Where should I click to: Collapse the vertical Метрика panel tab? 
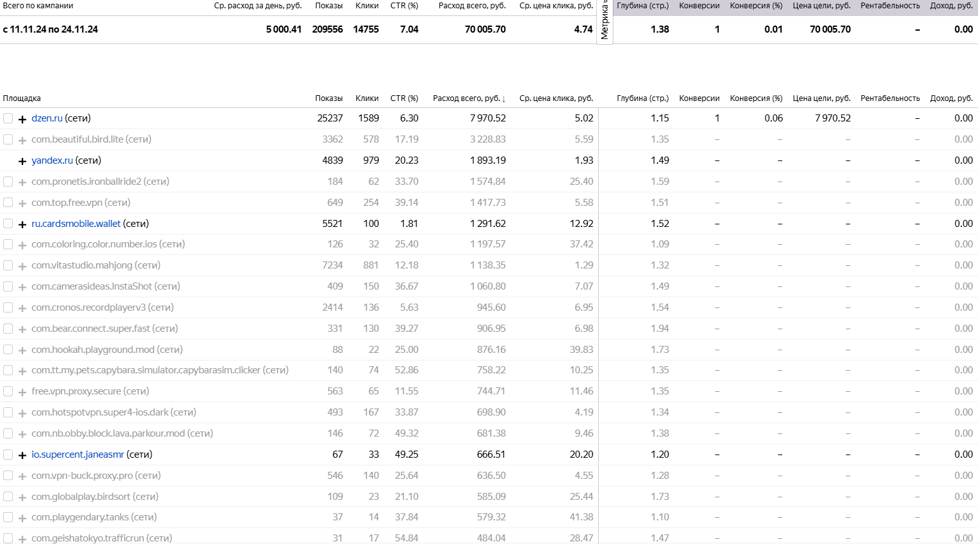(605, 20)
